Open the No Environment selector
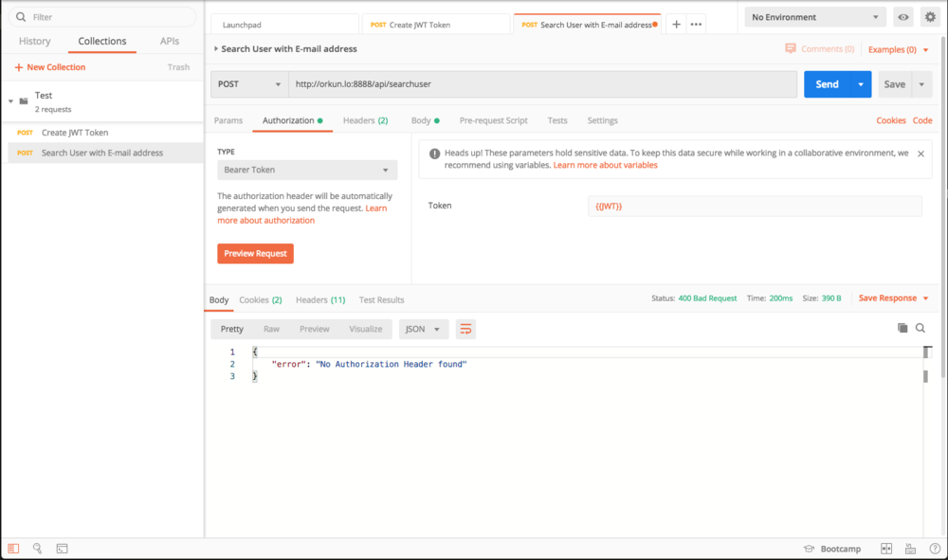Image resolution: width=948 pixels, height=560 pixels. (814, 17)
